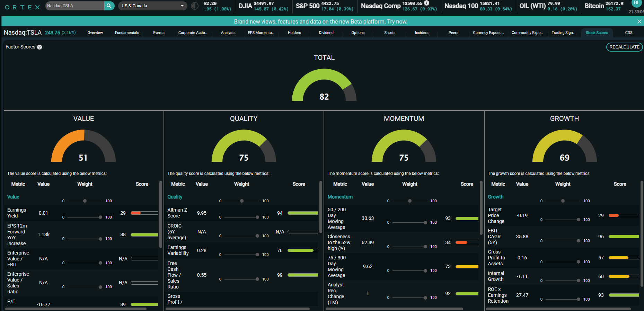The image size is (644, 311).
Task: Toggle the dark/light theme icon
Action: click(195, 6)
